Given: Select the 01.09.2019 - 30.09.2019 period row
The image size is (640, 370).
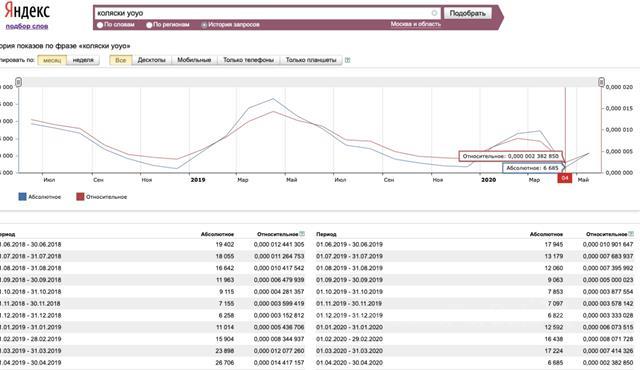Looking at the screenshot, I should pyautogui.click(x=475, y=280).
